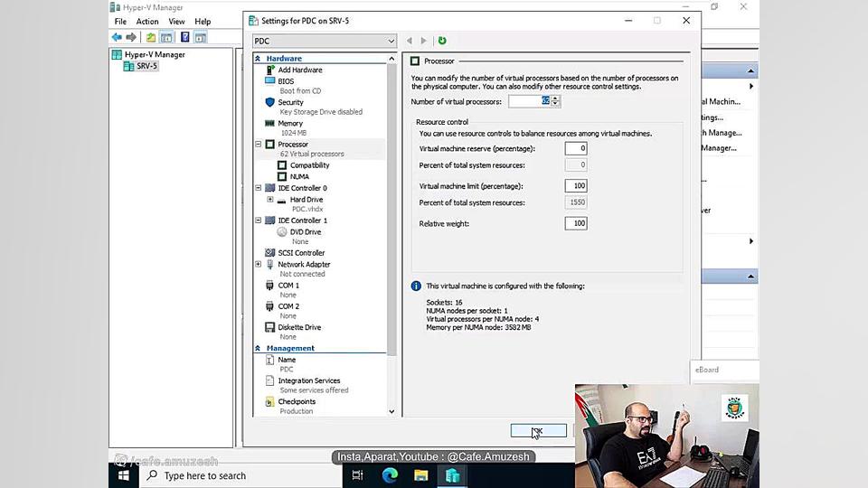Open the Memory settings icon

tap(270, 123)
